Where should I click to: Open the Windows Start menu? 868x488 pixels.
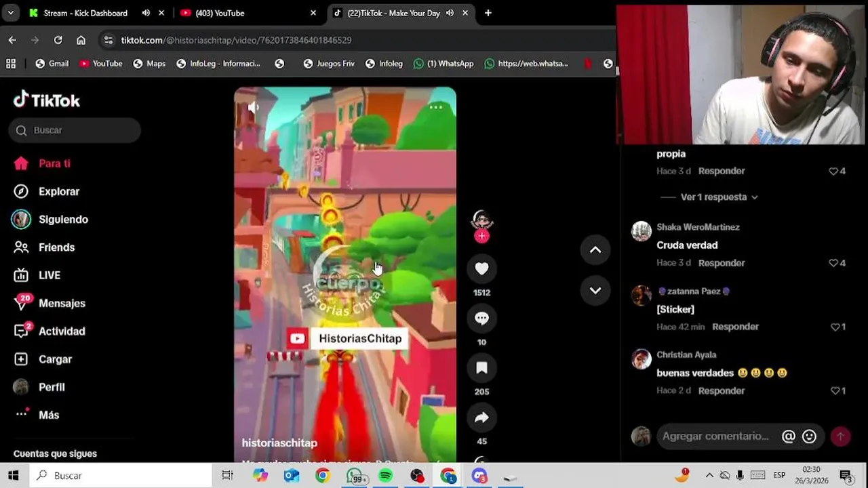click(14, 475)
